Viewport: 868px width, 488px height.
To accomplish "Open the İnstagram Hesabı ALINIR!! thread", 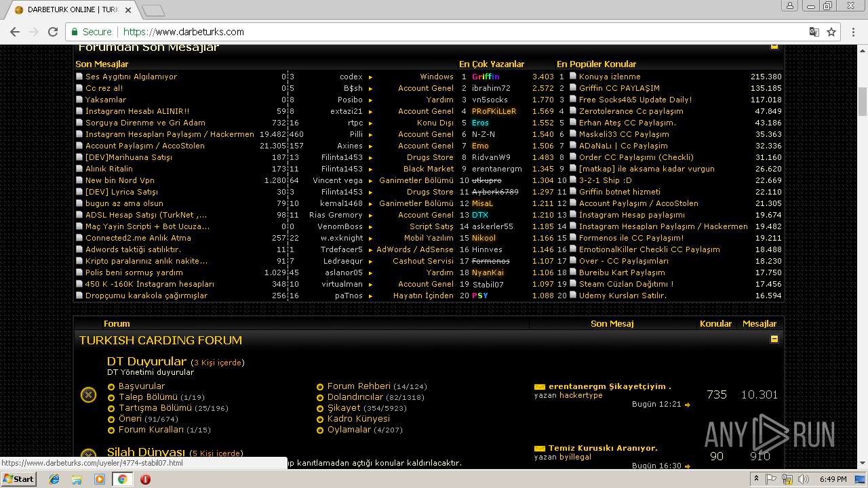I will [x=137, y=111].
